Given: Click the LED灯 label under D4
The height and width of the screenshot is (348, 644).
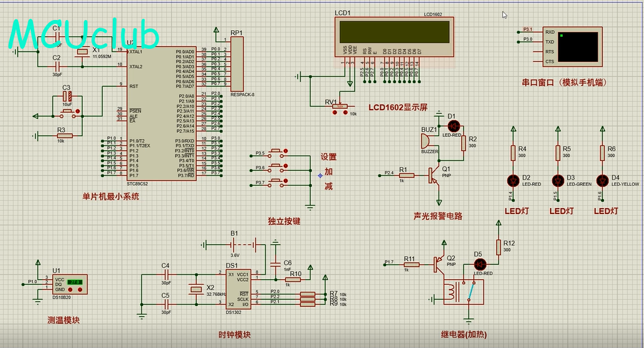Looking at the screenshot, I should tap(606, 211).
